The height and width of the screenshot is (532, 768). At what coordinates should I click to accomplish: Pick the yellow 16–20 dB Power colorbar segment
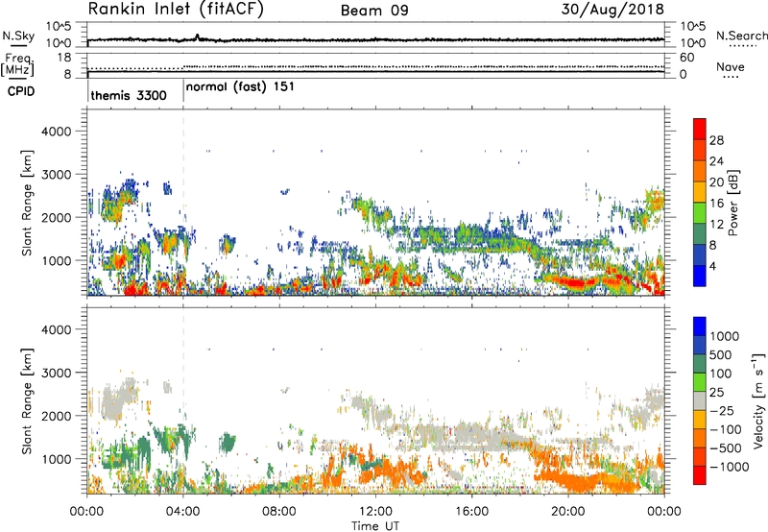[700, 192]
